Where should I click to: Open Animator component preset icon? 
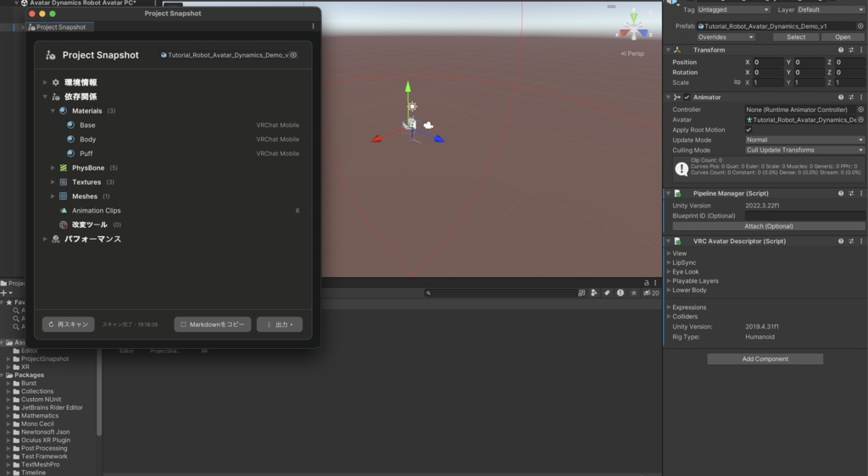click(x=851, y=97)
